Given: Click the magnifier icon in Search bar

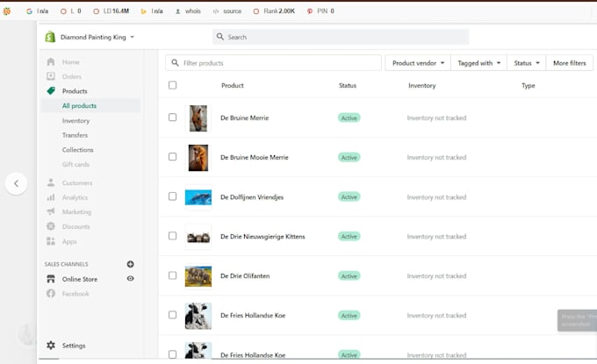Looking at the screenshot, I should pyautogui.click(x=220, y=37).
